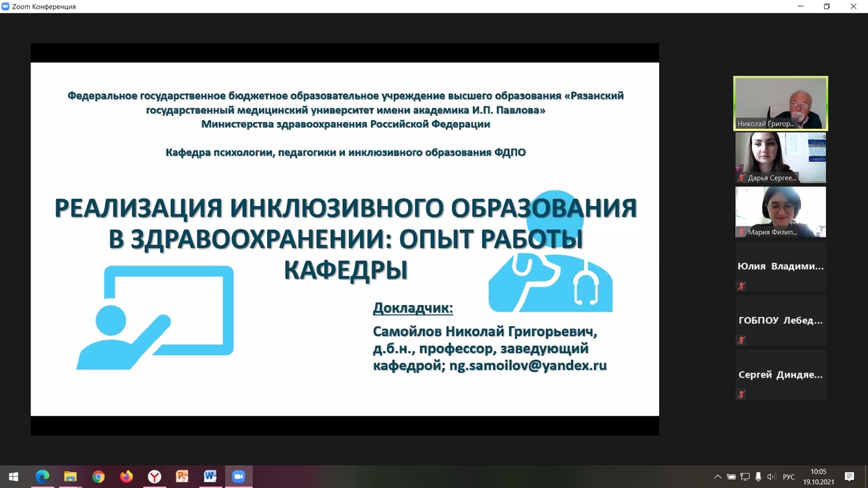The image size is (868, 488).
Task: Switch to PowerPoint in the taskbar
Action: tap(182, 476)
